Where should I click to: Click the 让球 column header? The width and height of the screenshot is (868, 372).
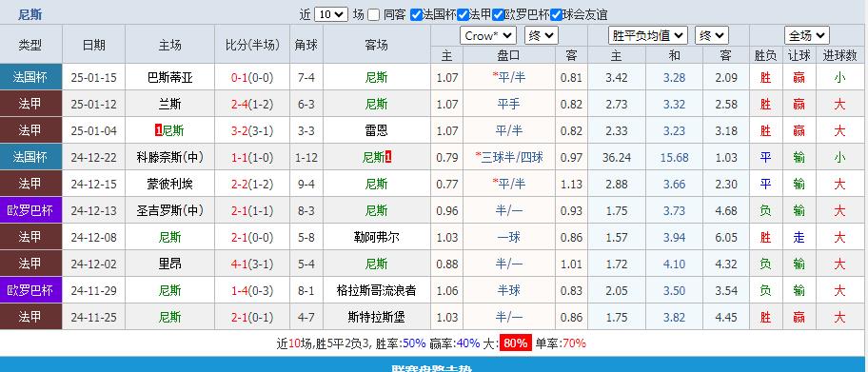(799, 55)
